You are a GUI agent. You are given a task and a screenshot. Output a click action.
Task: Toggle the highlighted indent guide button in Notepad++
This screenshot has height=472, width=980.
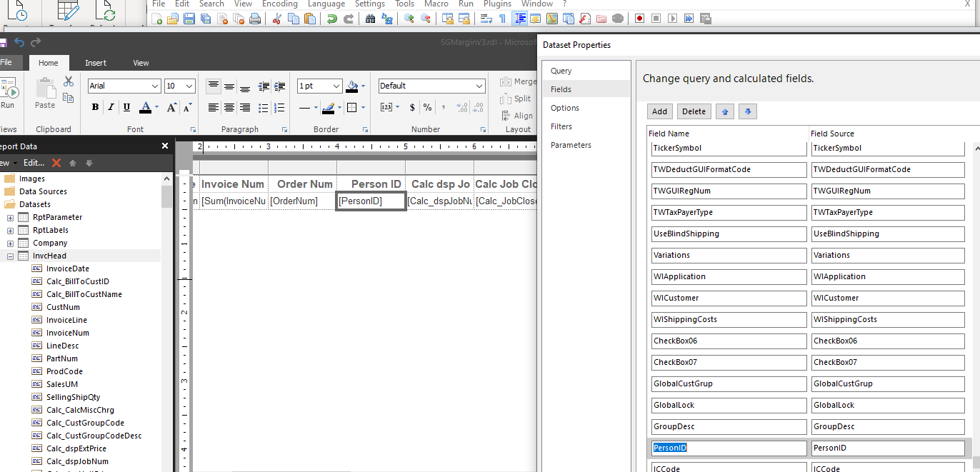(x=519, y=19)
